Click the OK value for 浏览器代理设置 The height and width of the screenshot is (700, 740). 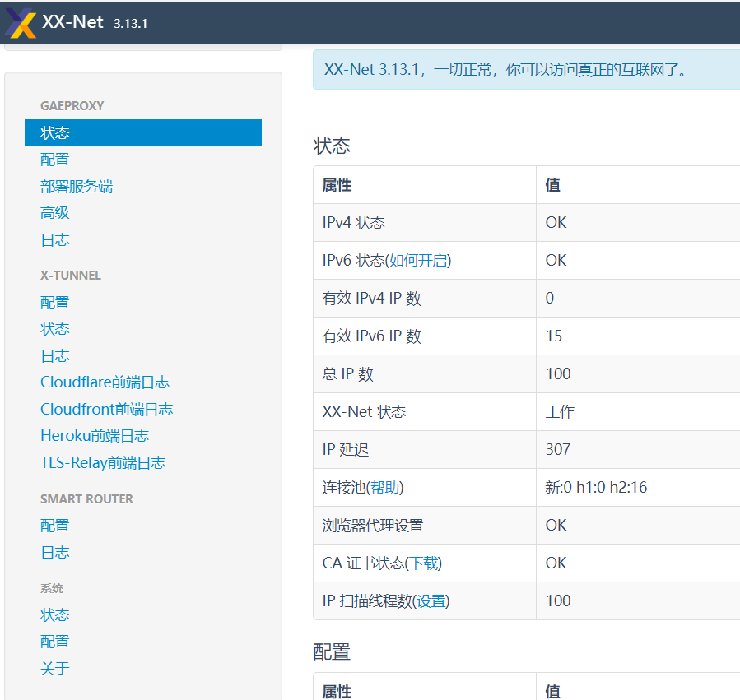pyautogui.click(x=556, y=526)
